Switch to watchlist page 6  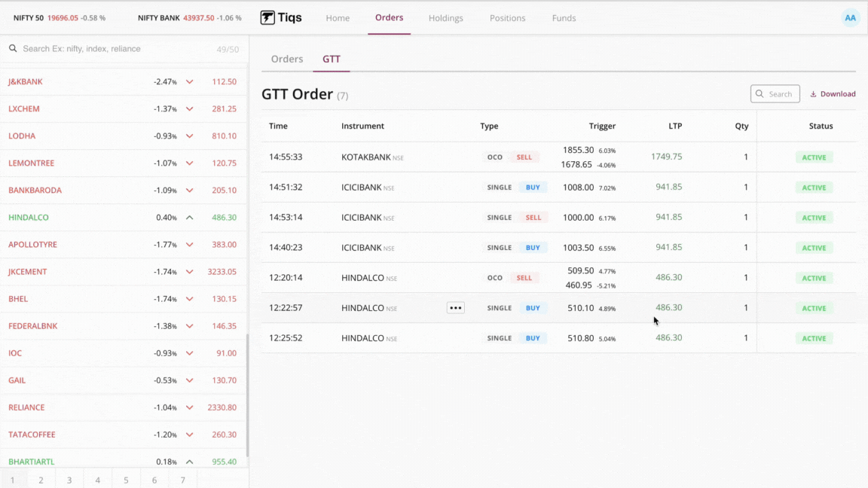[154, 480]
